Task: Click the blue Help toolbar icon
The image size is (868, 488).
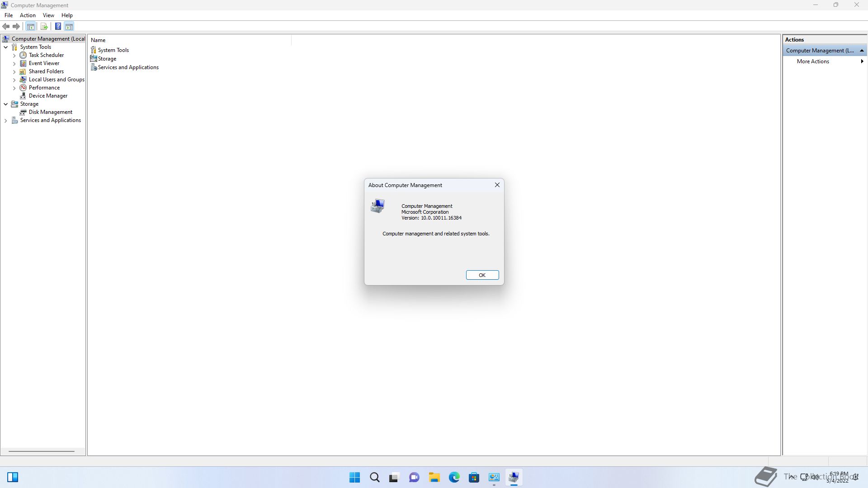Action: 58,26
